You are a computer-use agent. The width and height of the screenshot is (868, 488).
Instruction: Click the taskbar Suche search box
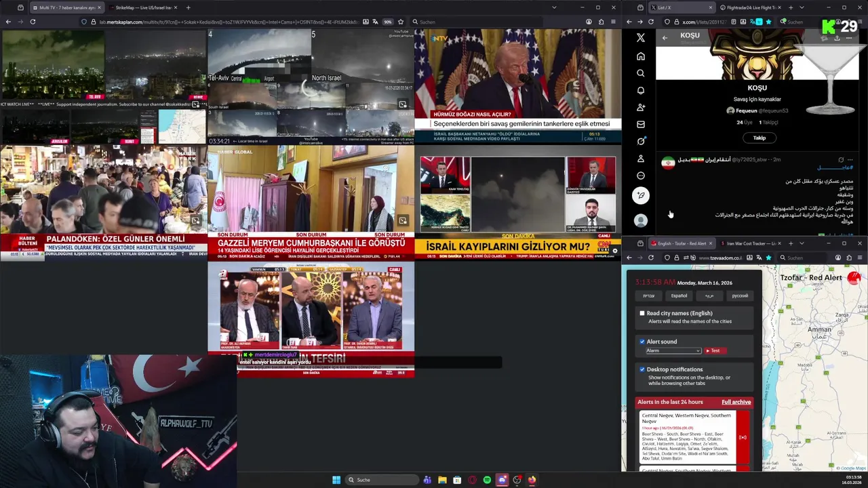point(382,480)
